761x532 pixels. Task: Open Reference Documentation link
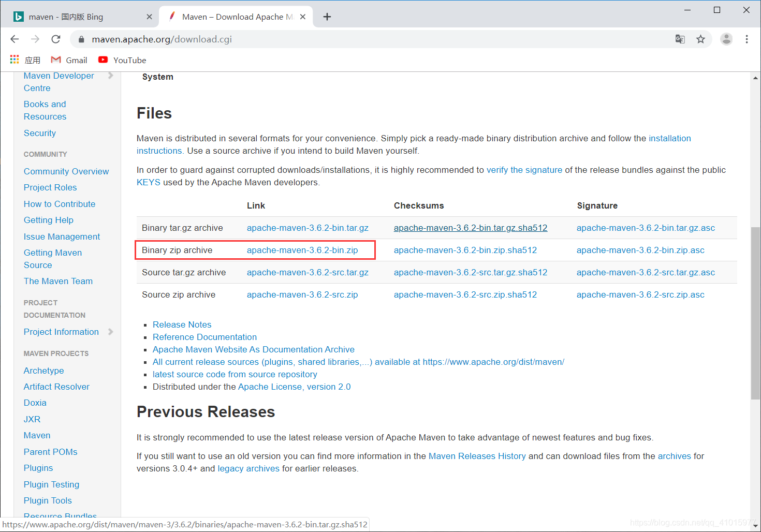[x=204, y=337]
